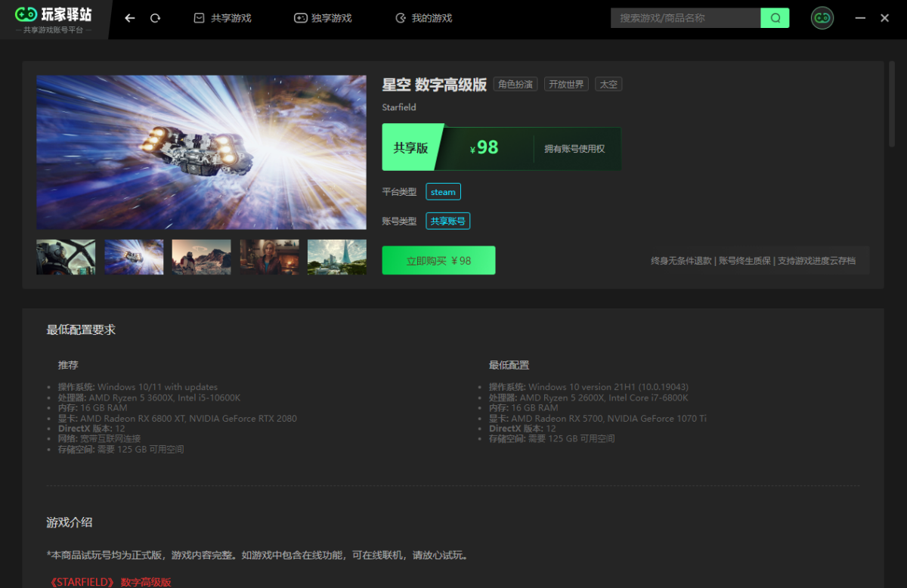Screen dimensions: 907x588
Task: Click the refresh page icon
Action: pos(155,18)
